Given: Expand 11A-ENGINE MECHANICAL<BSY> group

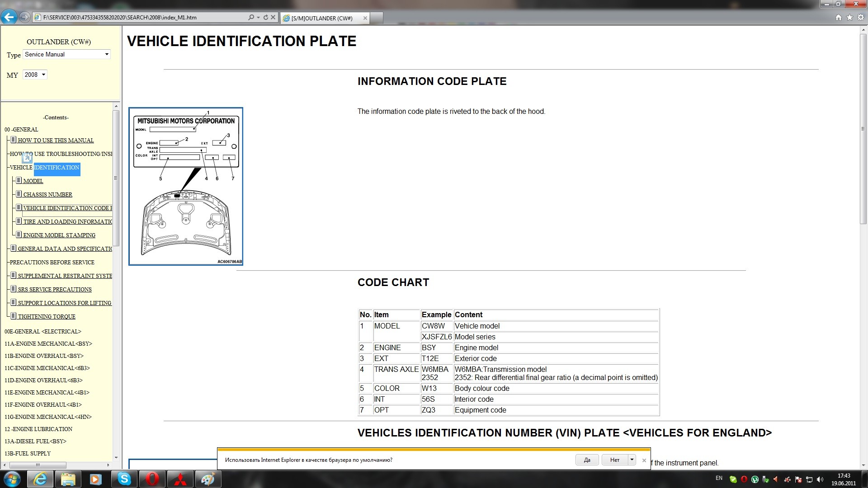Looking at the screenshot, I should click(48, 344).
